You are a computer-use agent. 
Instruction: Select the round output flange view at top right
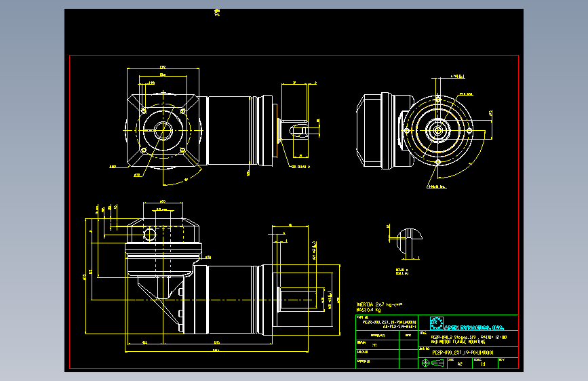(438, 130)
